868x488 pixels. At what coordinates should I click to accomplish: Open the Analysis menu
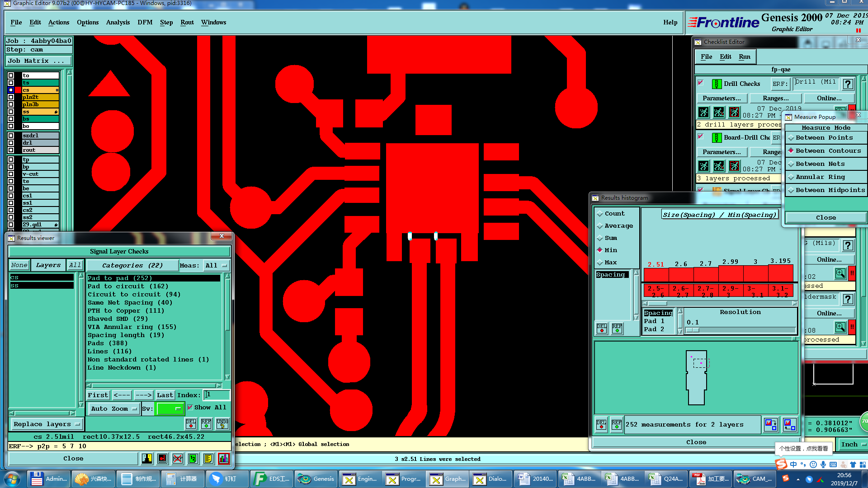coord(118,22)
